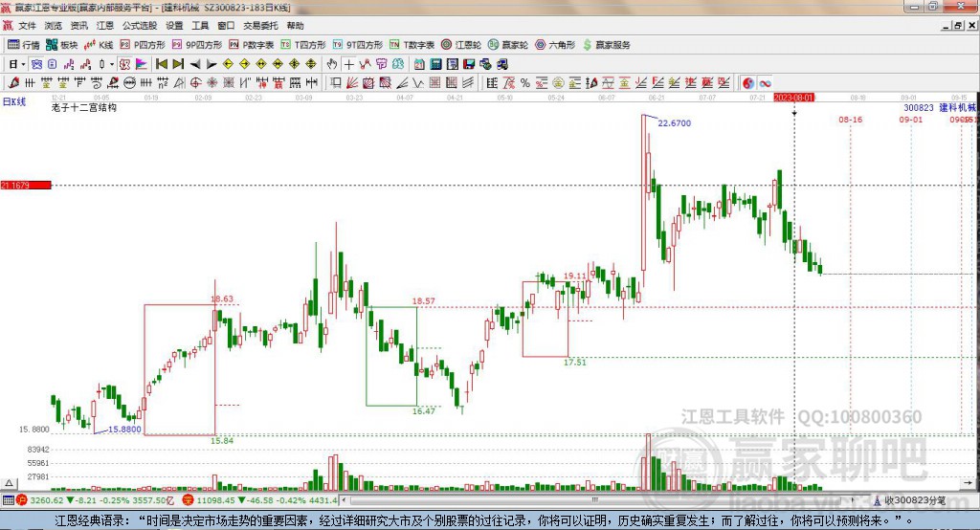Viewport: 980px width, 530px height.
Task: Select the highlighted 2023-08-01 date marker
Action: point(793,98)
